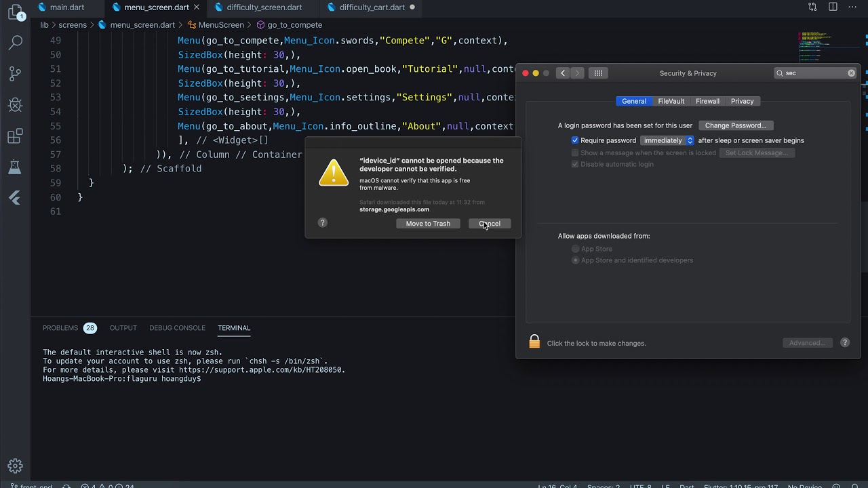
Task: Switch to difficulty_screen.dart tab
Action: tap(264, 7)
